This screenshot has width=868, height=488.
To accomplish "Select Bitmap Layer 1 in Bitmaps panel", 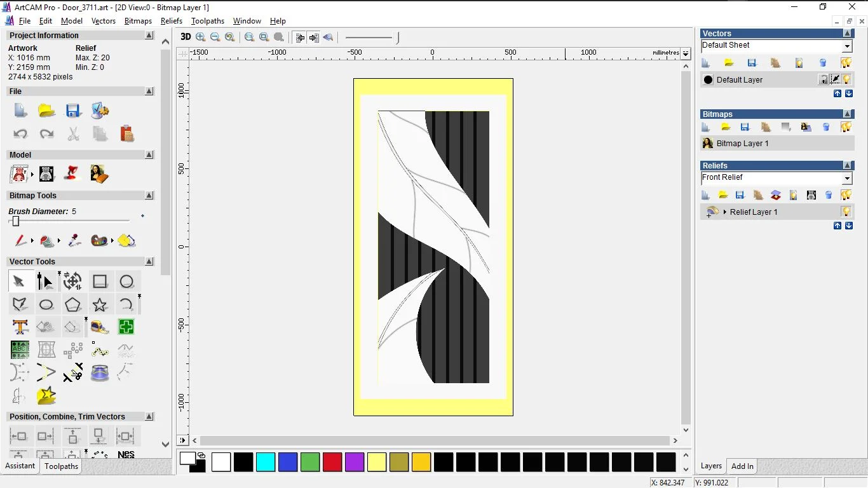I will (x=742, y=144).
